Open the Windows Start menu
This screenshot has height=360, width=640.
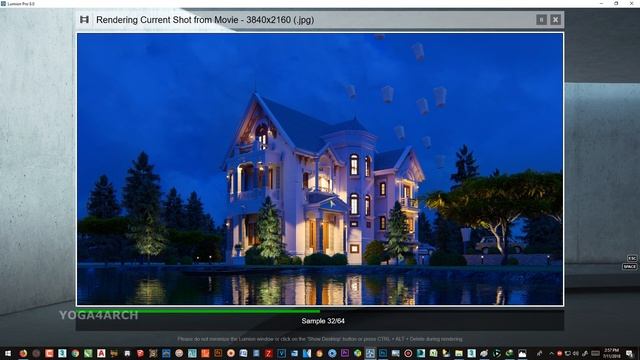8,353
